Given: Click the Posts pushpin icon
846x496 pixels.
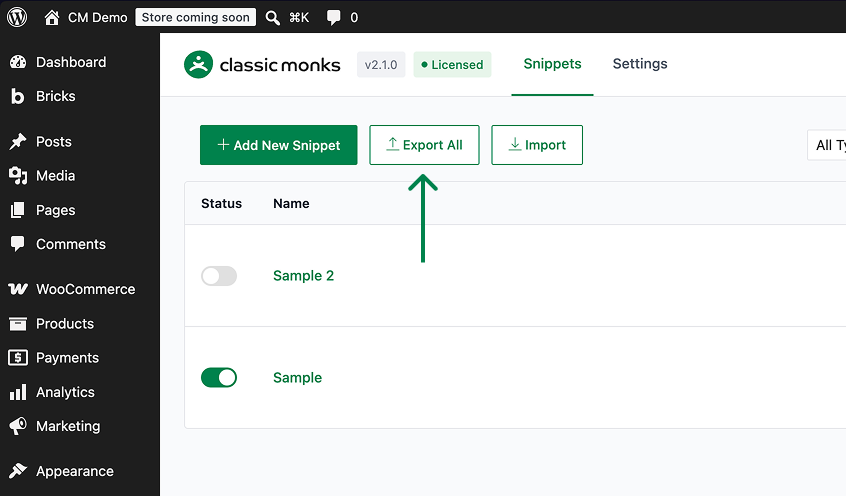Looking at the screenshot, I should (x=18, y=141).
